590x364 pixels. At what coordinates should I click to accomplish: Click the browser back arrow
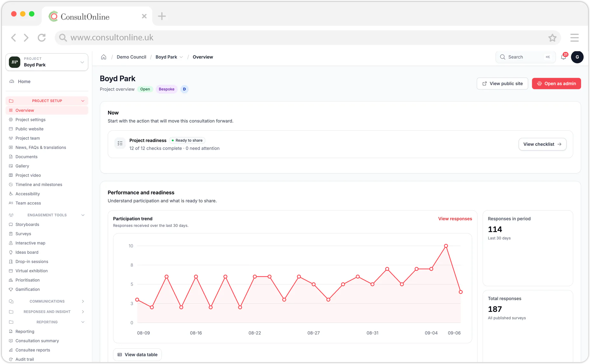pyautogui.click(x=14, y=38)
